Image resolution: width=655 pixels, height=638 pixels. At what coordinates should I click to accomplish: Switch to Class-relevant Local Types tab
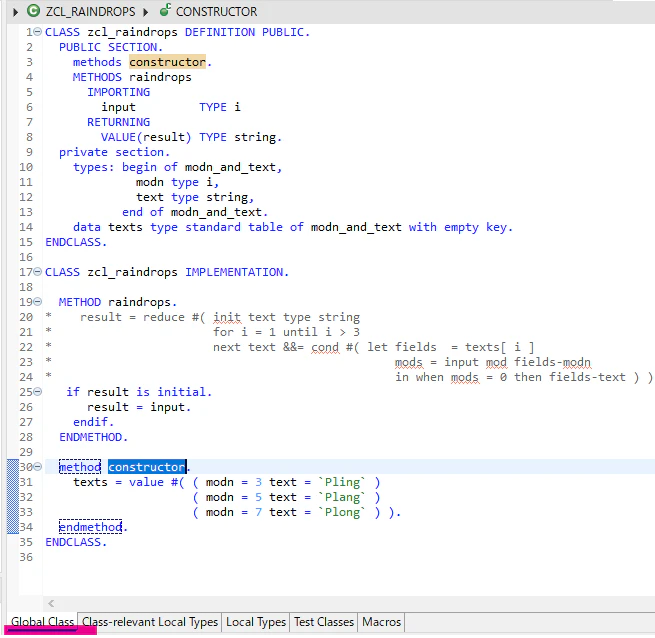point(150,622)
